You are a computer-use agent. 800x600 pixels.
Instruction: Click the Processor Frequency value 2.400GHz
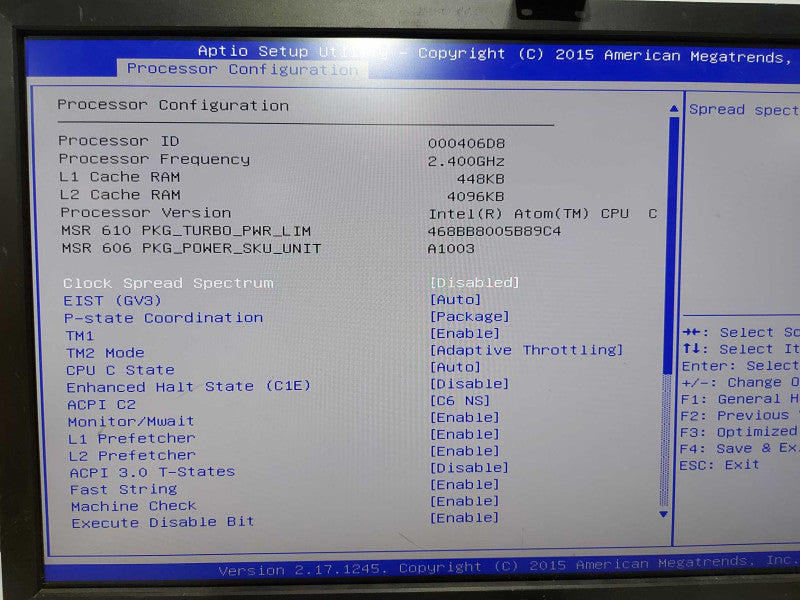tap(466, 161)
